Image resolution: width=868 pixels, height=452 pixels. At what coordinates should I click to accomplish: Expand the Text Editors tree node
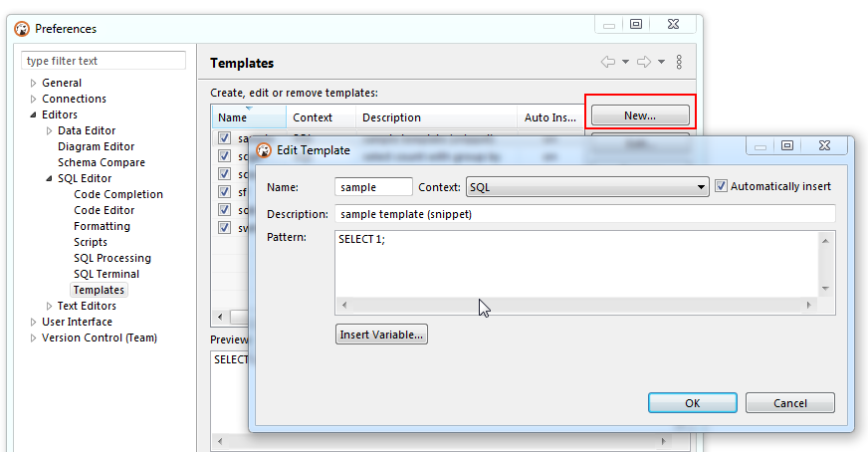49,306
